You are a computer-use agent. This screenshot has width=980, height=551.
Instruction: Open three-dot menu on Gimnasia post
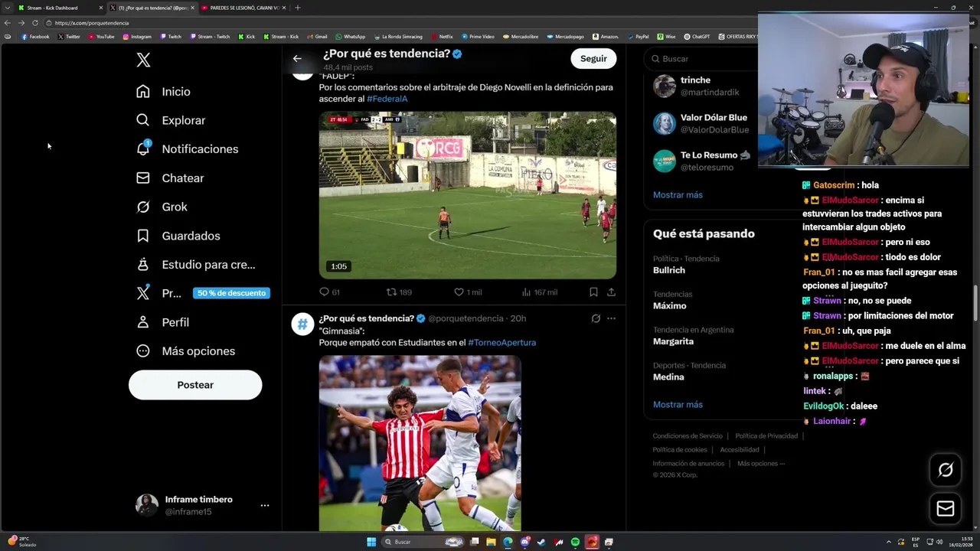[611, 318]
